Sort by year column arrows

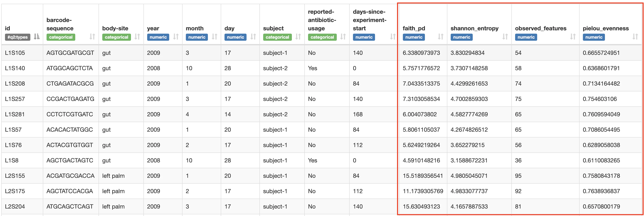point(176,37)
